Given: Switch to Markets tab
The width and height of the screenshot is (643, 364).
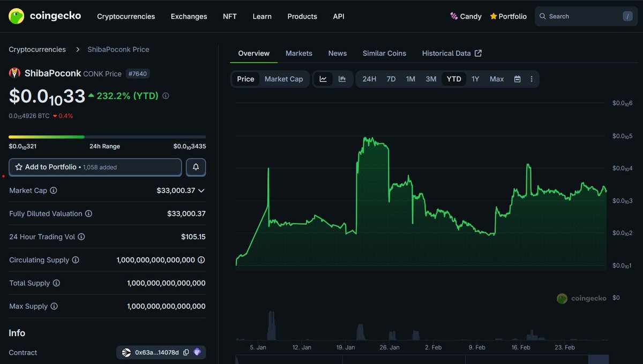Looking at the screenshot, I should (299, 54).
